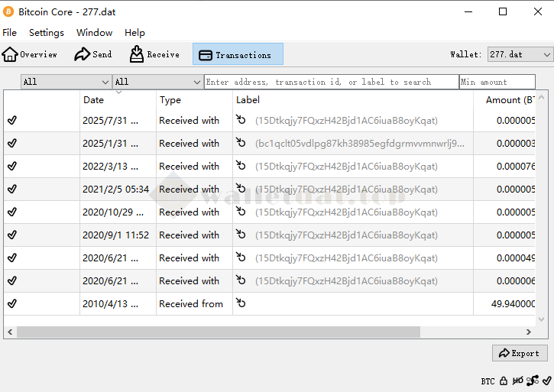Open the Settings menu

click(47, 33)
